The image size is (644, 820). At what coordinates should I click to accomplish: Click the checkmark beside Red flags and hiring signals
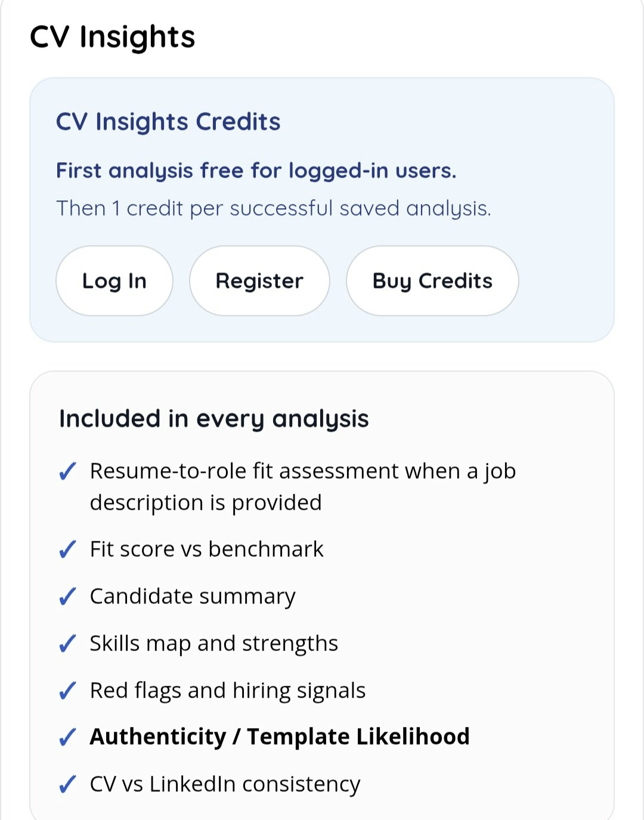(67, 690)
